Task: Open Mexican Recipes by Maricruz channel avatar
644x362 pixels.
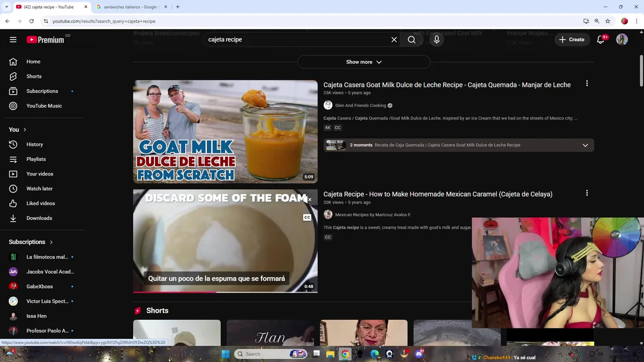Action: tap(328, 215)
